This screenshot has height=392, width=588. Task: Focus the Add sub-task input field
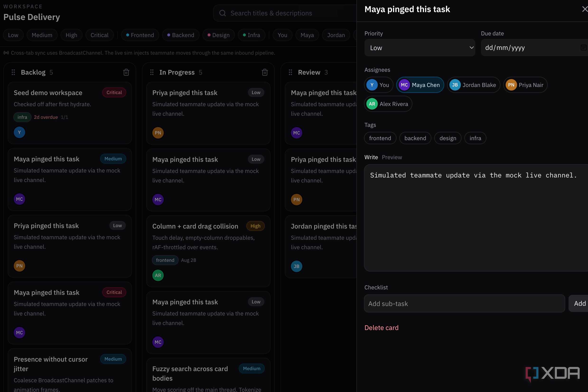(x=464, y=303)
